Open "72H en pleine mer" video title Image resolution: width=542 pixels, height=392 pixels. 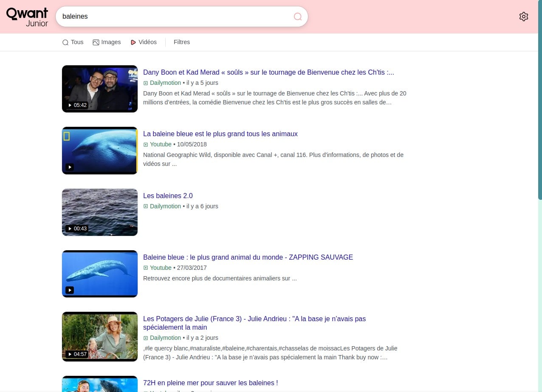pyautogui.click(x=210, y=383)
